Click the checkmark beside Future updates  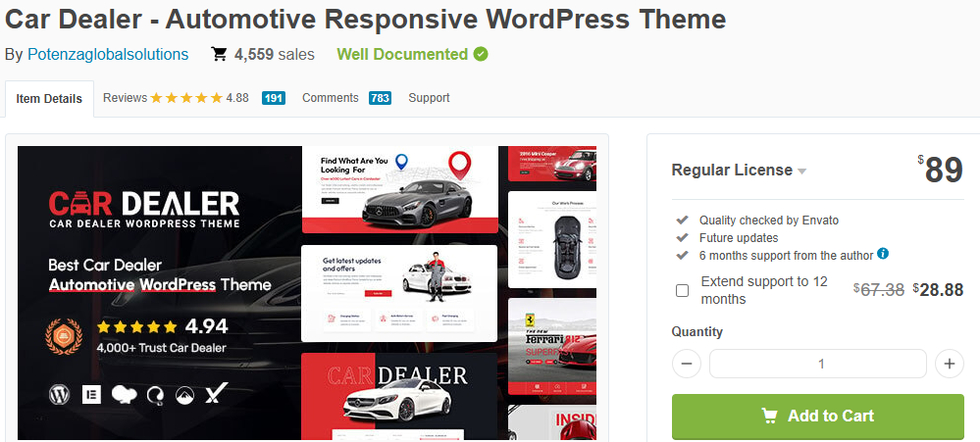point(683,238)
